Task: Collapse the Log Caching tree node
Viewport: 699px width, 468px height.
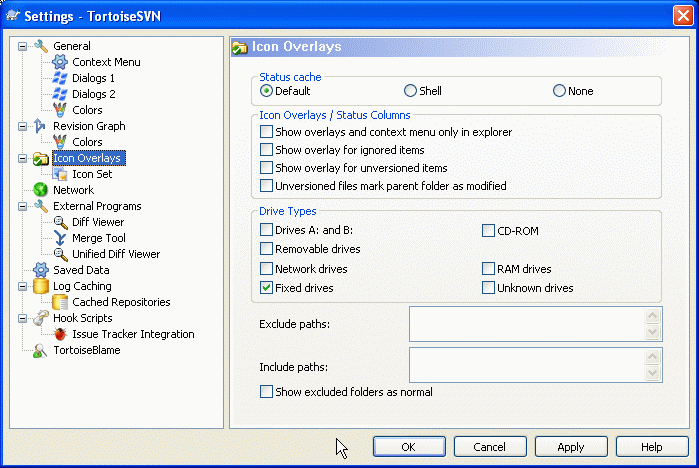Action: 22,286
